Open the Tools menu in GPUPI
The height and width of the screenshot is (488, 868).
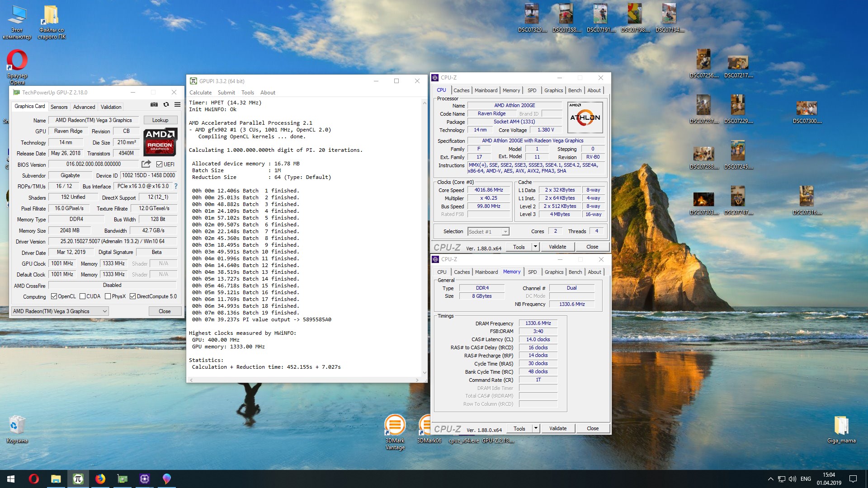click(x=247, y=93)
